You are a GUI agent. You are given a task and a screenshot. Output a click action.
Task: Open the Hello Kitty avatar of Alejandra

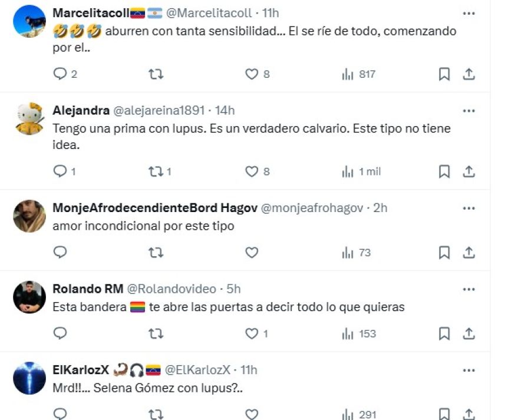tap(29, 118)
